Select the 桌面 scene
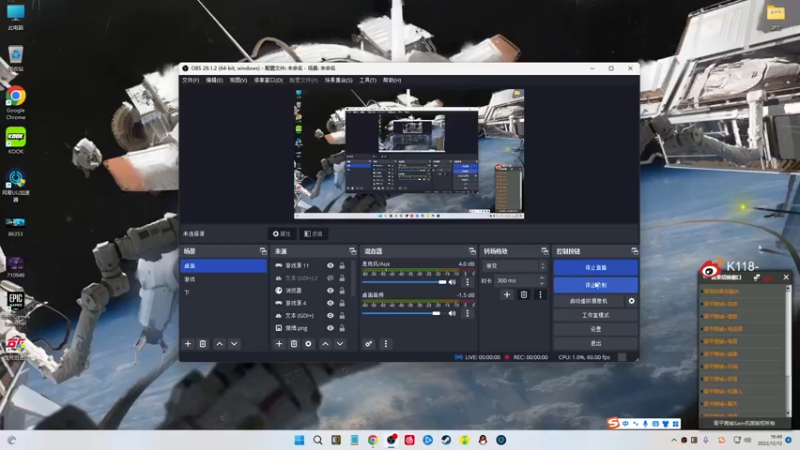The image size is (800, 450). pyautogui.click(x=223, y=266)
